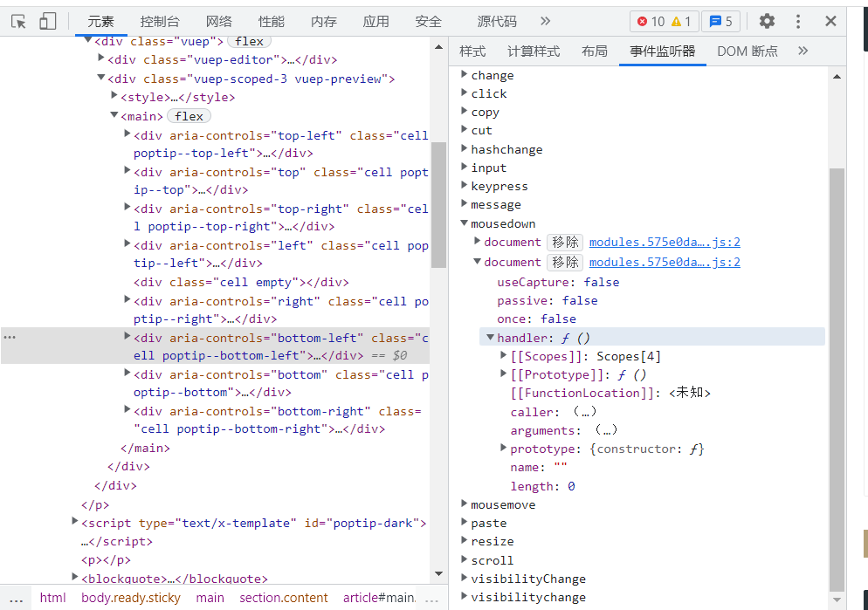
Task: Open DevTools settings gear
Action: click(767, 22)
